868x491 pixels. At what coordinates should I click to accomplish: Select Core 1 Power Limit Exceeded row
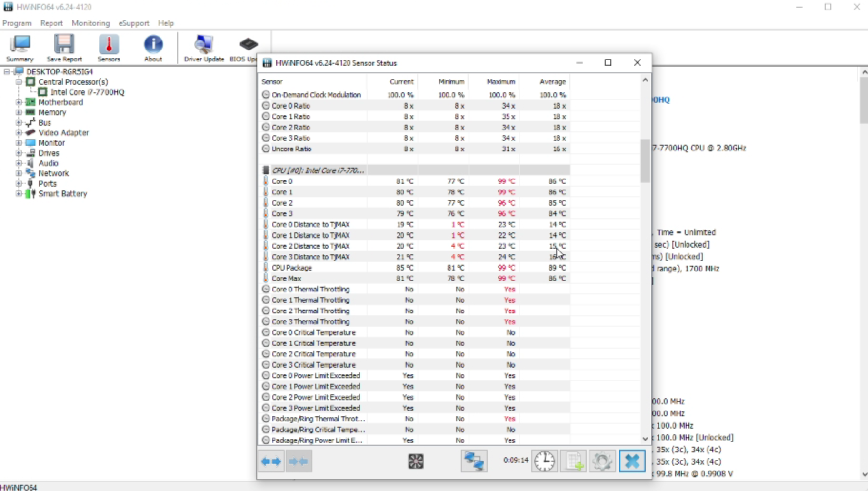point(415,386)
